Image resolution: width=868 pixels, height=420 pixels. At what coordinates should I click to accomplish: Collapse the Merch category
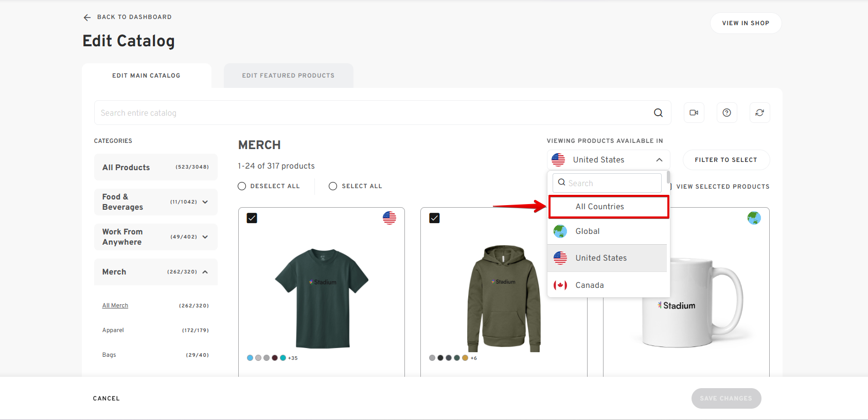click(205, 272)
